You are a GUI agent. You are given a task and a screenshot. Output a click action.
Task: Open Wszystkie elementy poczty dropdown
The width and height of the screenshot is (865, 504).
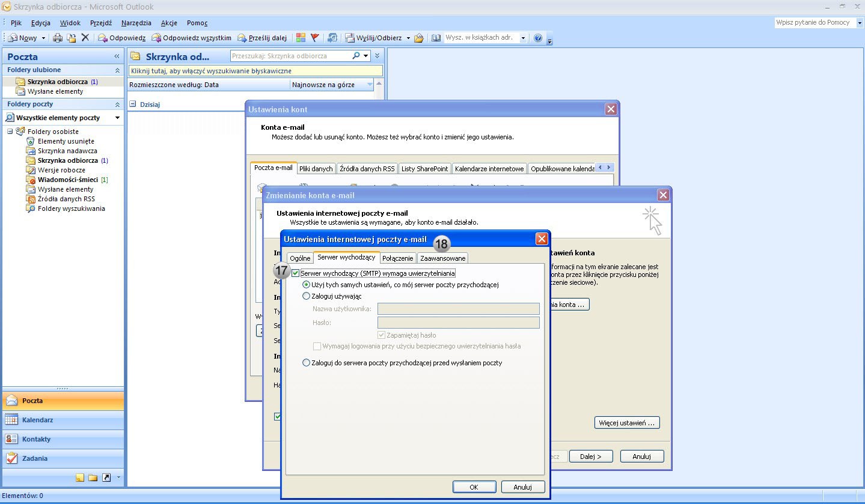pos(117,118)
